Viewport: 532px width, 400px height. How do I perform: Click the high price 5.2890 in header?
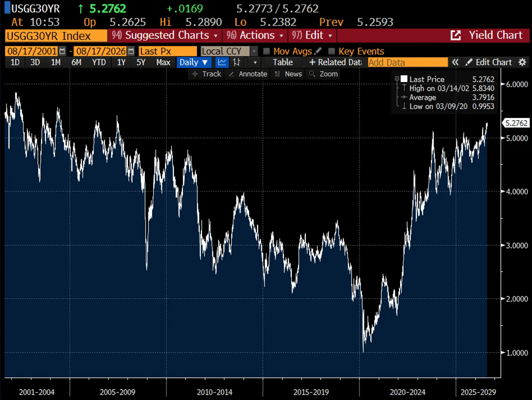[x=204, y=22]
